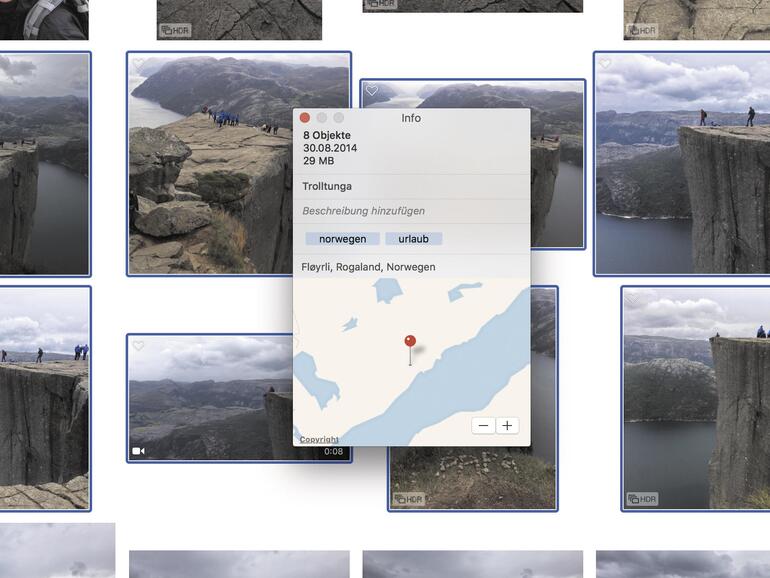
Task: Click the minimize button in Info window
Action: click(x=322, y=118)
